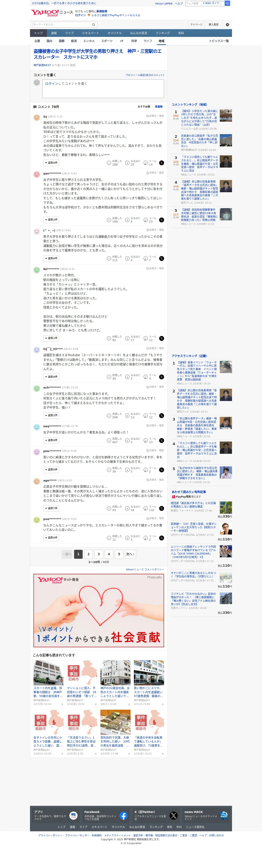Expand 返信0件 on puo's comment
Viewport: 262px width, 868px height.
coord(51,538)
